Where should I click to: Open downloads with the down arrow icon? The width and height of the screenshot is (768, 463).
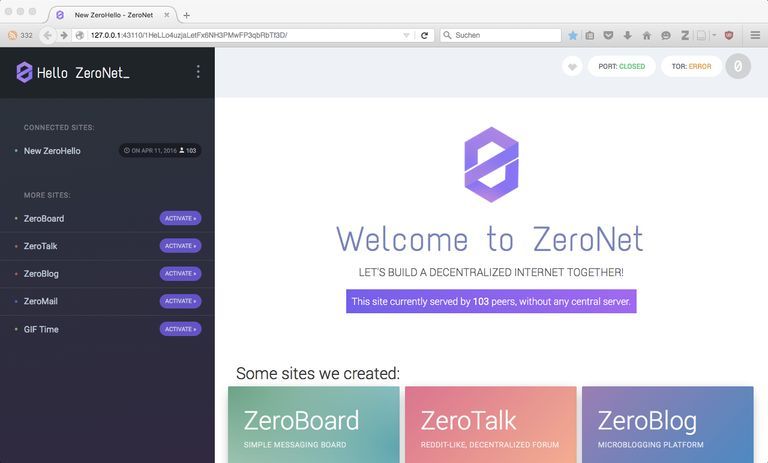627,35
